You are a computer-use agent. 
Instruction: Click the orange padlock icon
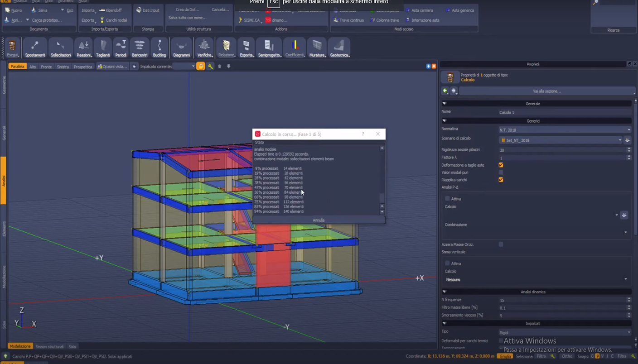(201, 67)
